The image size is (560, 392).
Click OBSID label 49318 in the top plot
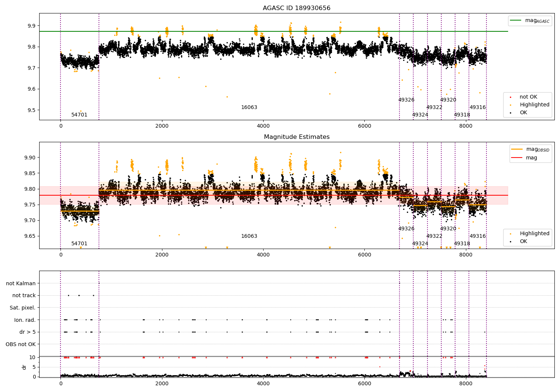tap(462, 115)
